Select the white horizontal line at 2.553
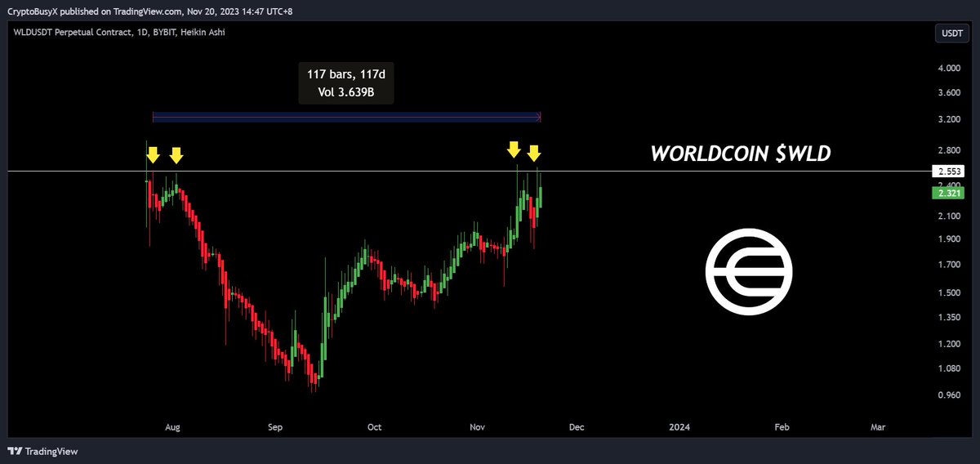 [470, 172]
